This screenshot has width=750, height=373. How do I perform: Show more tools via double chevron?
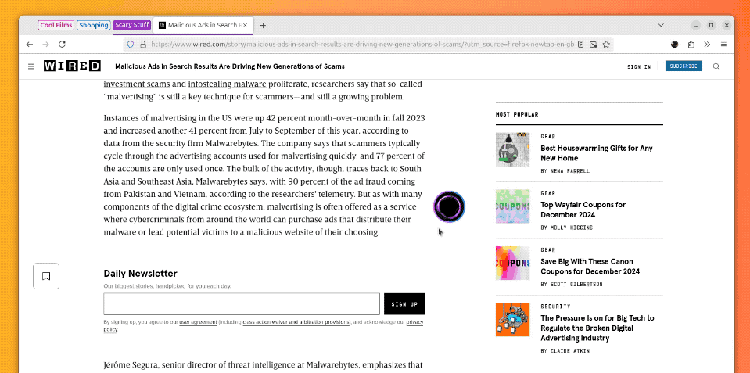tap(707, 44)
